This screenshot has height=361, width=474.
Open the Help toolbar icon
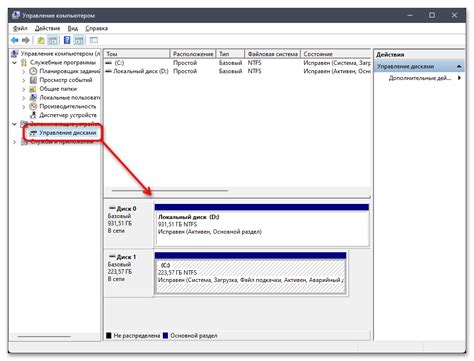[x=67, y=40]
